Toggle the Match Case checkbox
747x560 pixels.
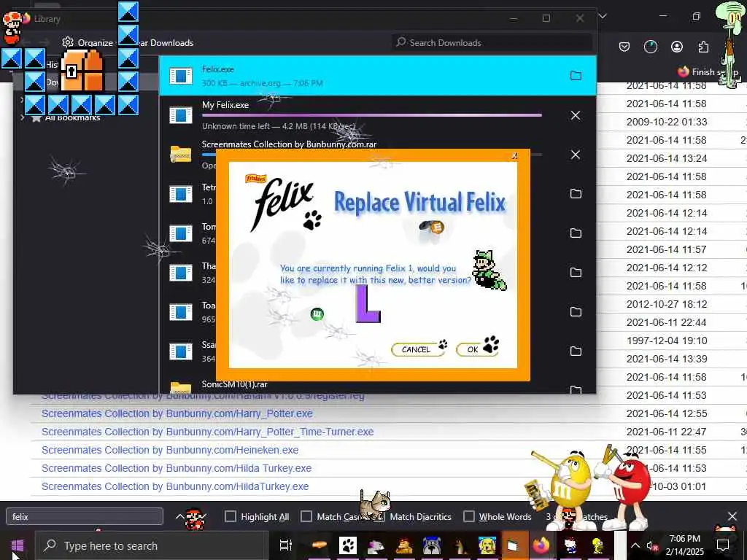(x=306, y=516)
